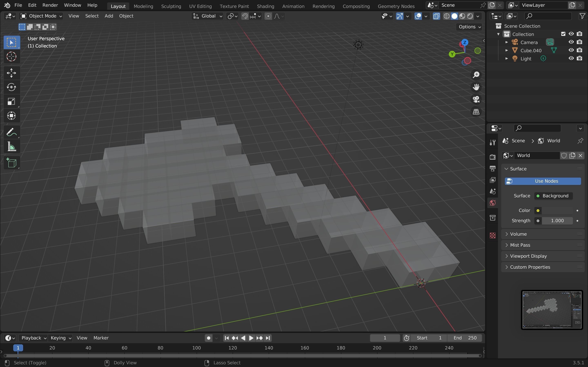Expand the Volume panel

518,234
